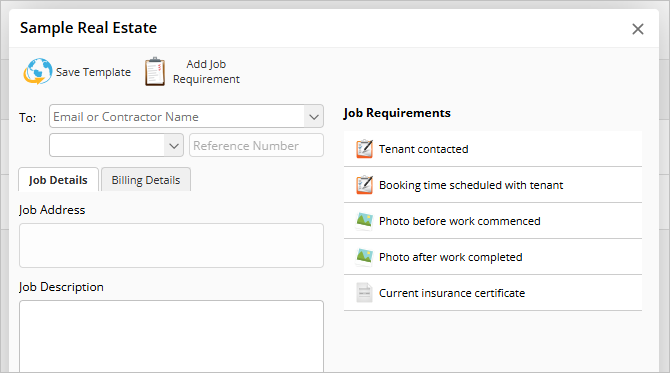The height and width of the screenshot is (373, 670).
Task: Click the Add Job Requirement label
Action: pos(206,71)
